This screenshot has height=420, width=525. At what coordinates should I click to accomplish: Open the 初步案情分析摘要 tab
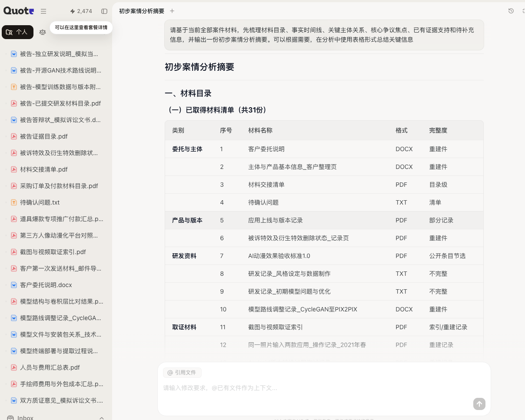pos(142,11)
